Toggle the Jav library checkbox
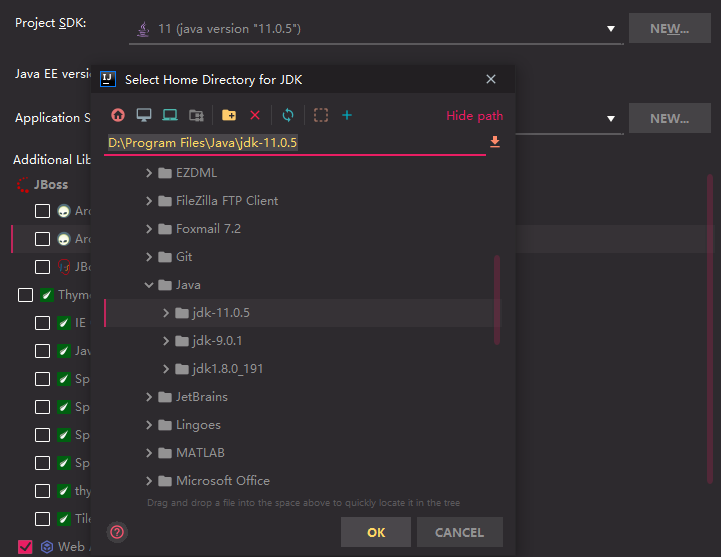The height and width of the screenshot is (557, 721). (x=42, y=351)
